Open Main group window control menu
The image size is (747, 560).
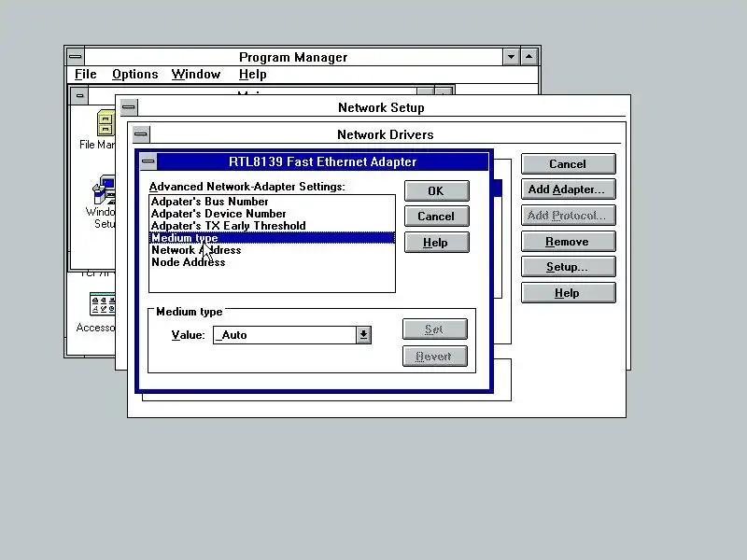[x=79, y=96]
